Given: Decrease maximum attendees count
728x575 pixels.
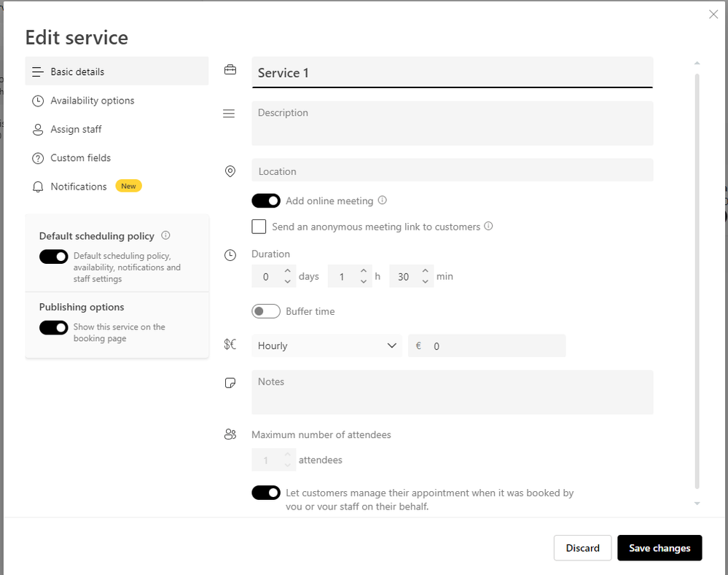Looking at the screenshot, I should click(288, 465).
